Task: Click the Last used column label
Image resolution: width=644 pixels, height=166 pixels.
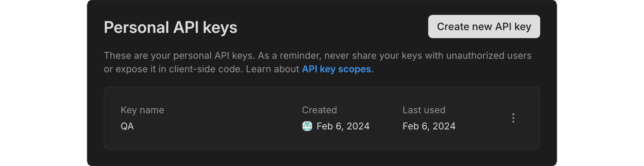Action: point(424,110)
